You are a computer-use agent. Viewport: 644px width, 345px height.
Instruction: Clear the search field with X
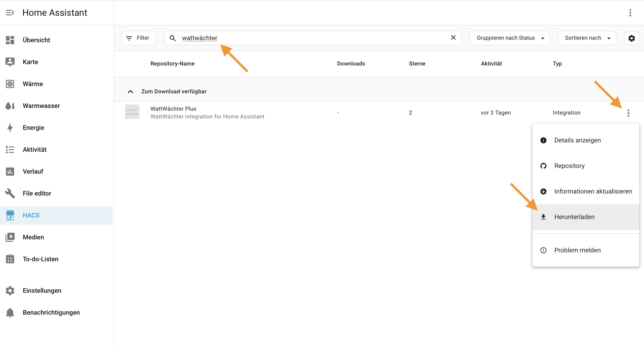coord(453,37)
